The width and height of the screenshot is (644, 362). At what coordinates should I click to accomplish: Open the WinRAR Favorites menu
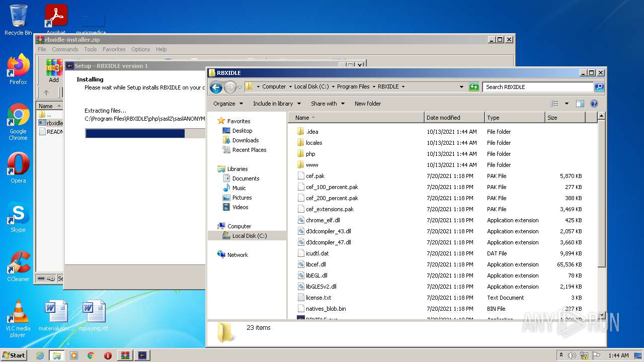pyautogui.click(x=114, y=49)
